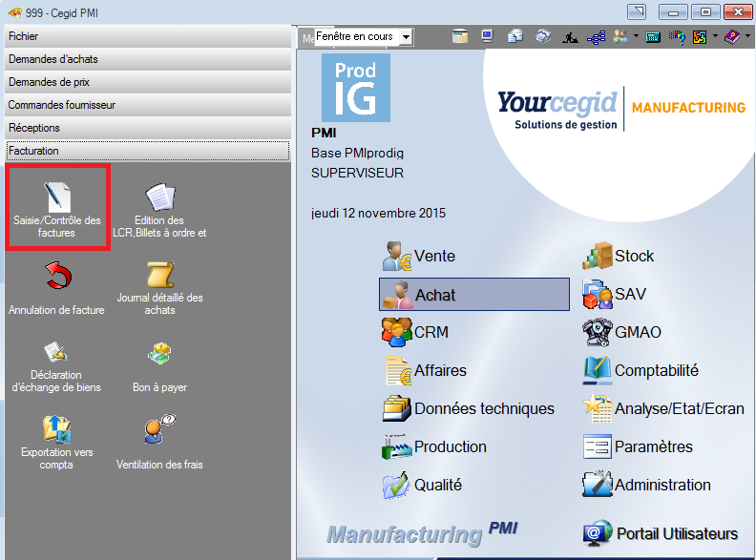Open dropdown arrow next to puzzle icon
The image size is (756, 560).
pyautogui.click(x=715, y=36)
